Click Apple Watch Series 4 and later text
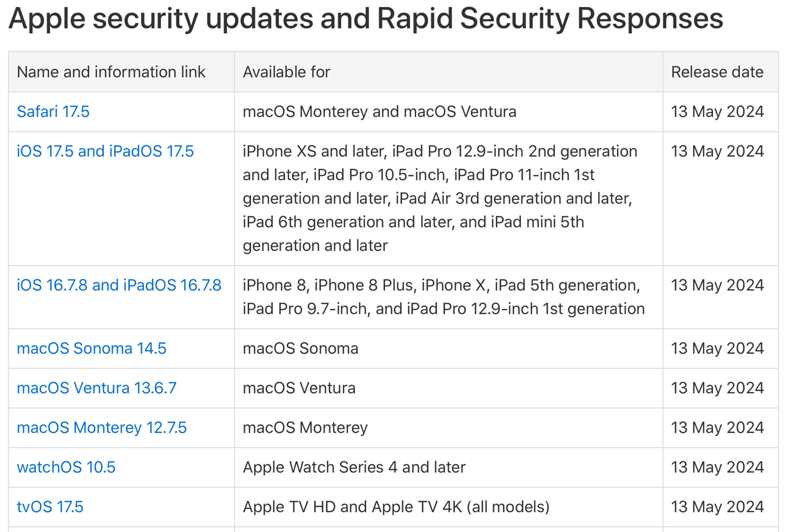This screenshot has height=532, width=787. pyautogui.click(x=354, y=467)
